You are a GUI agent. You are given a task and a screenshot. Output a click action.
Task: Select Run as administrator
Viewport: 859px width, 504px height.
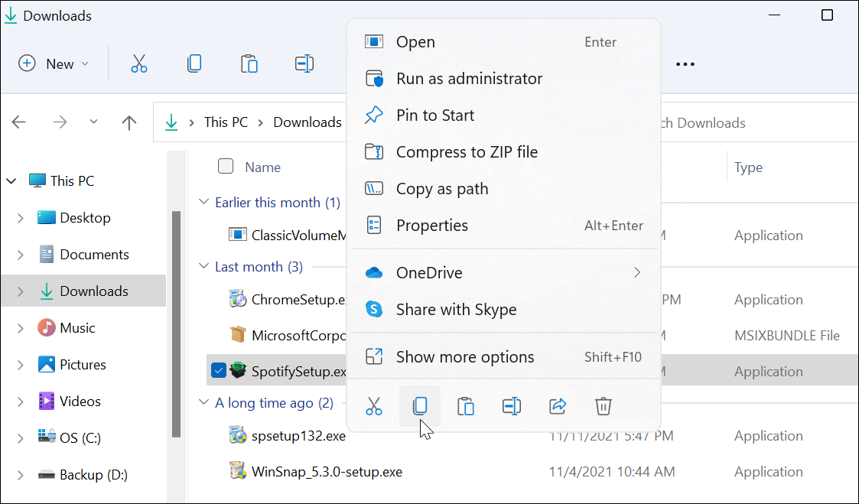coord(468,78)
